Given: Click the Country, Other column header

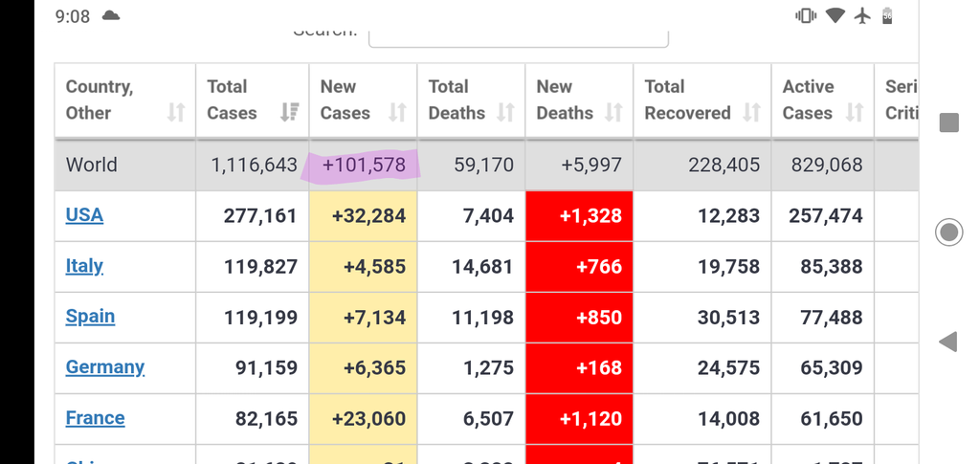Looking at the screenshot, I should [x=125, y=99].
